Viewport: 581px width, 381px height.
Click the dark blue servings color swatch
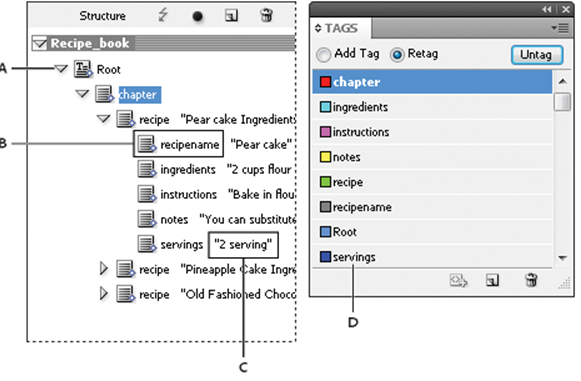[325, 257]
